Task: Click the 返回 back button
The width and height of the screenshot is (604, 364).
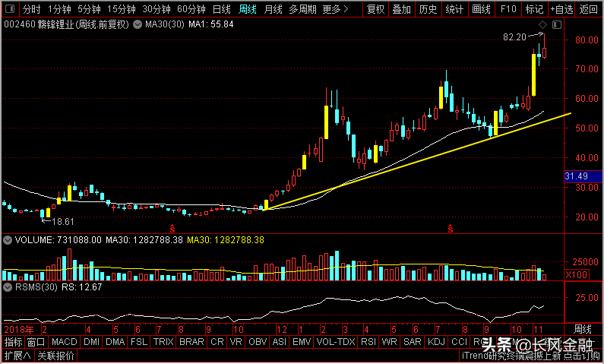Action: click(589, 9)
